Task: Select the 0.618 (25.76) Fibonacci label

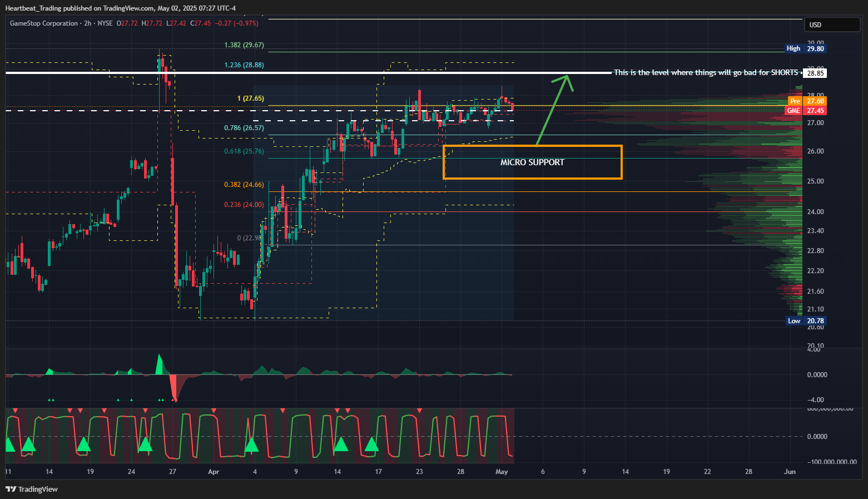Action: pyautogui.click(x=244, y=151)
